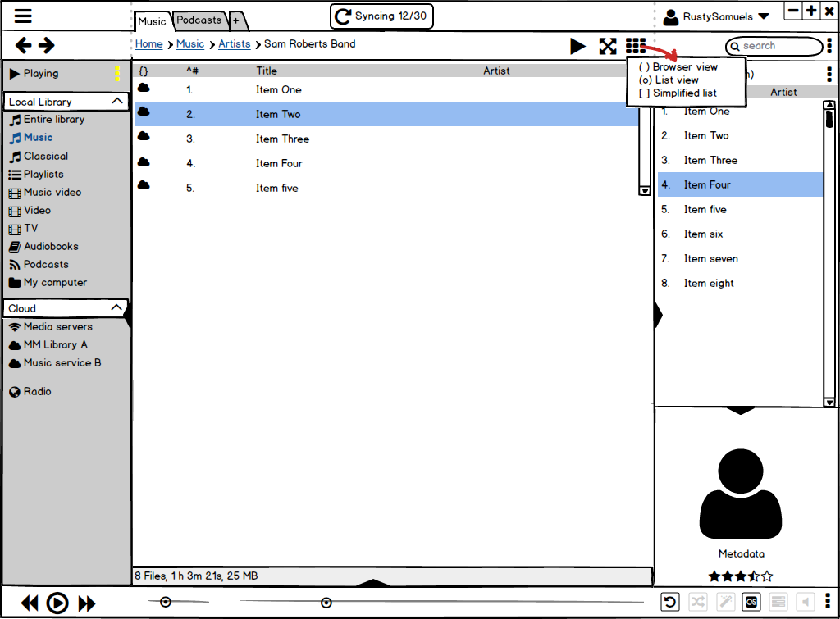Open the grid view mode icon
840x619 pixels.
coord(636,46)
